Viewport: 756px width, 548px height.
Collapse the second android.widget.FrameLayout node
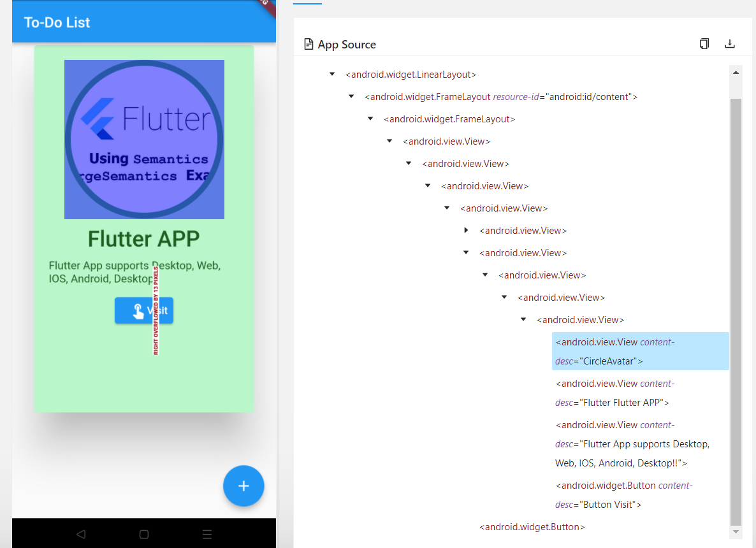pyautogui.click(x=370, y=119)
